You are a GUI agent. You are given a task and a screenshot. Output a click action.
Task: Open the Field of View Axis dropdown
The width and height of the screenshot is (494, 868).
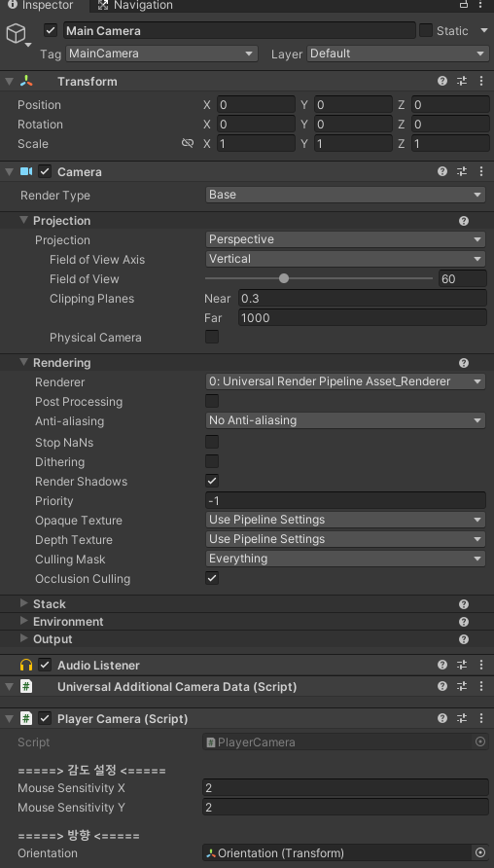tap(345, 259)
